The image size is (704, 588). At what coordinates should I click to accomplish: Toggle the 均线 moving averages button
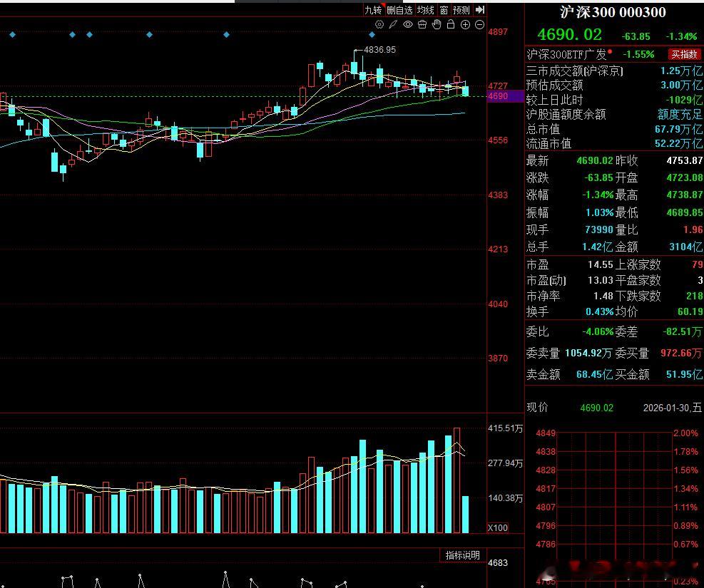pyautogui.click(x=426, y=10)
